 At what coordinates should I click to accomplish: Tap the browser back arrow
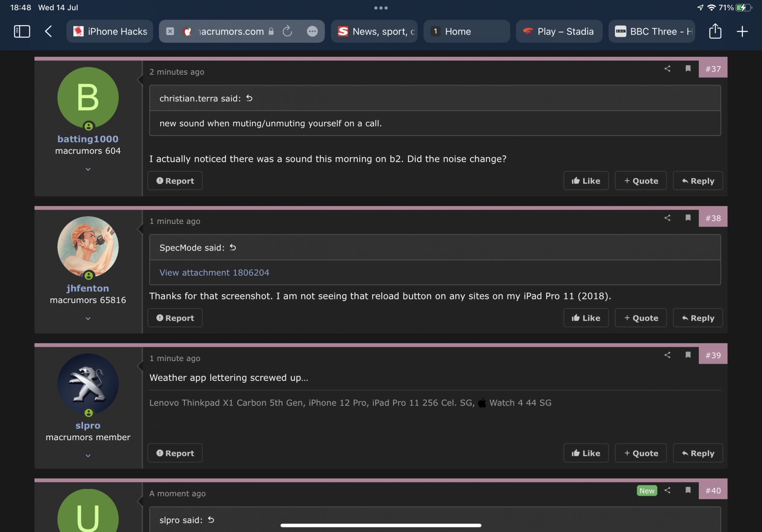[48, 31]
